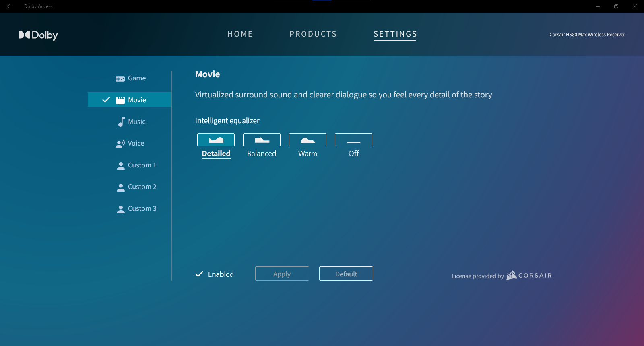
Task: Click the Corsair HS80 Max Wireless Receiver text
Action: [x=587, y=35]
